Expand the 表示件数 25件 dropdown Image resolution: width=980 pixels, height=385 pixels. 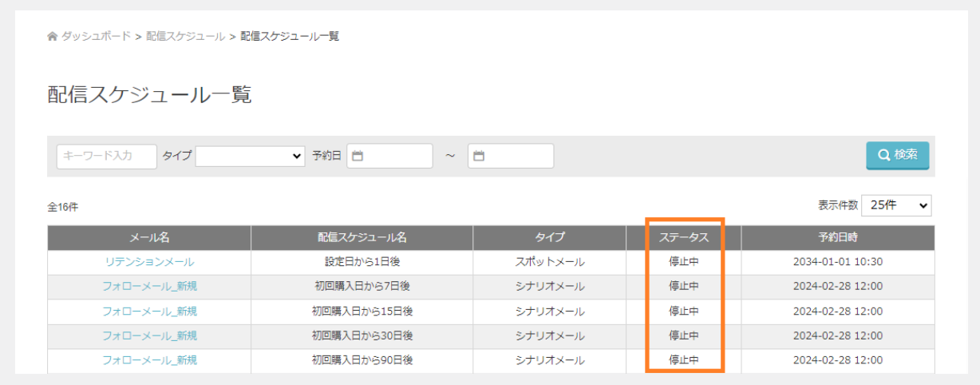pyautogui.click(x=895, y=205)
